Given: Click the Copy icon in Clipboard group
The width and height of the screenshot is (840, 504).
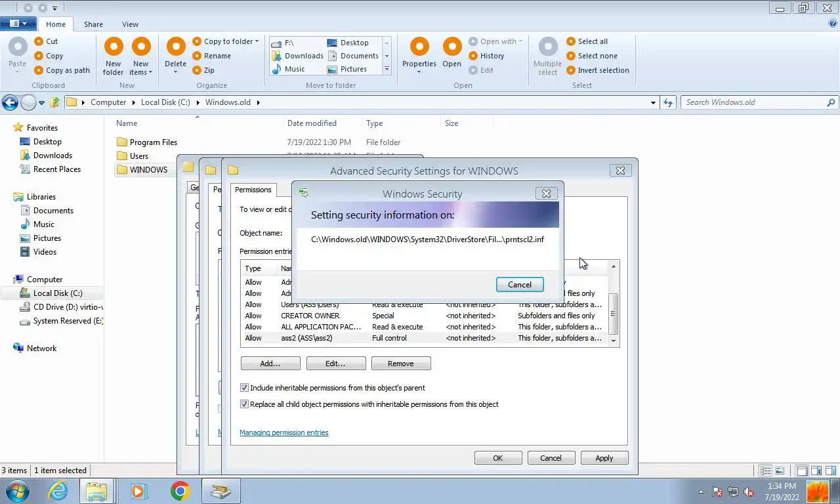Looking at the screenshot, I should coord(38,56).
